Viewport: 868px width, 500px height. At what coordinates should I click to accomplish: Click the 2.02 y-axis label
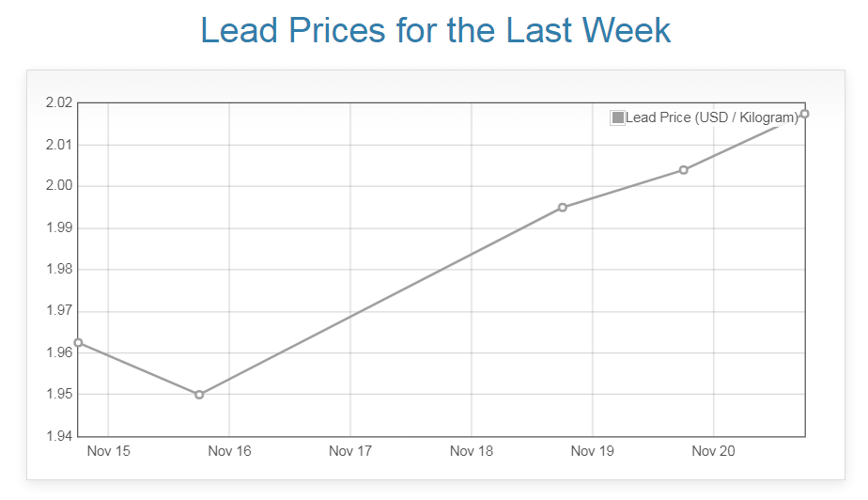tap(58, 103)
